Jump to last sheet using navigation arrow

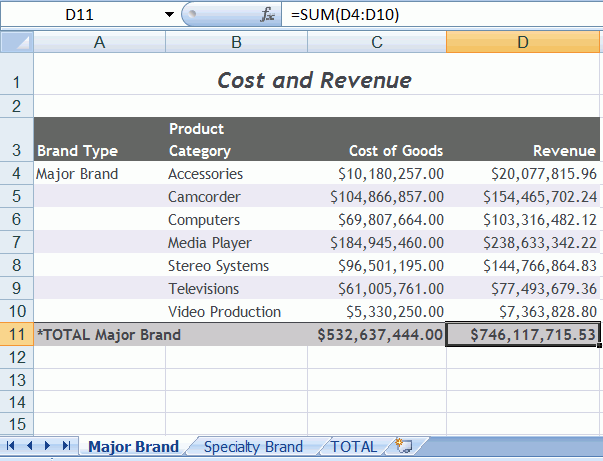pyautogui.click(x=66, y=447)
